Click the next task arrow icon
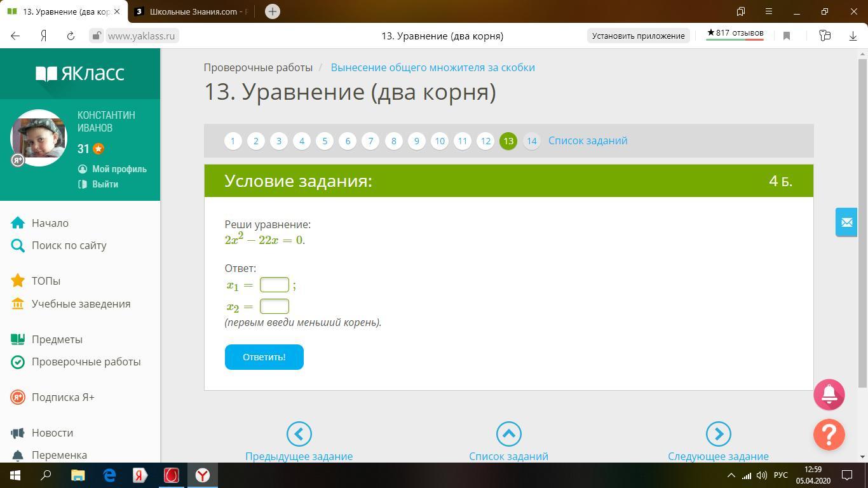Image resolution: width=868 pixels, height=488 pixels. (718, 434)
